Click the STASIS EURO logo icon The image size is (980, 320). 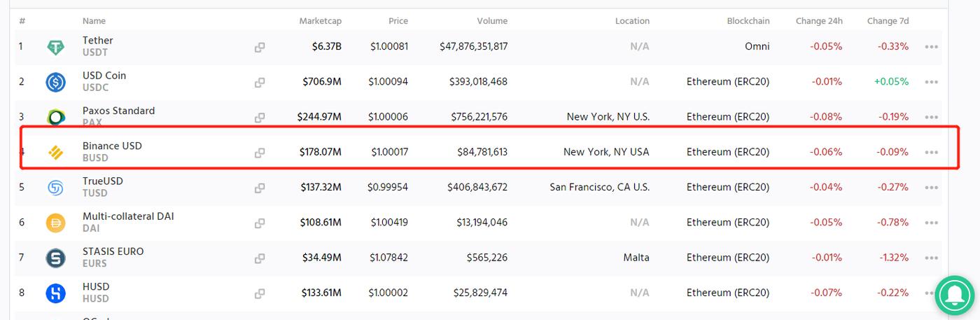[55, 258]
